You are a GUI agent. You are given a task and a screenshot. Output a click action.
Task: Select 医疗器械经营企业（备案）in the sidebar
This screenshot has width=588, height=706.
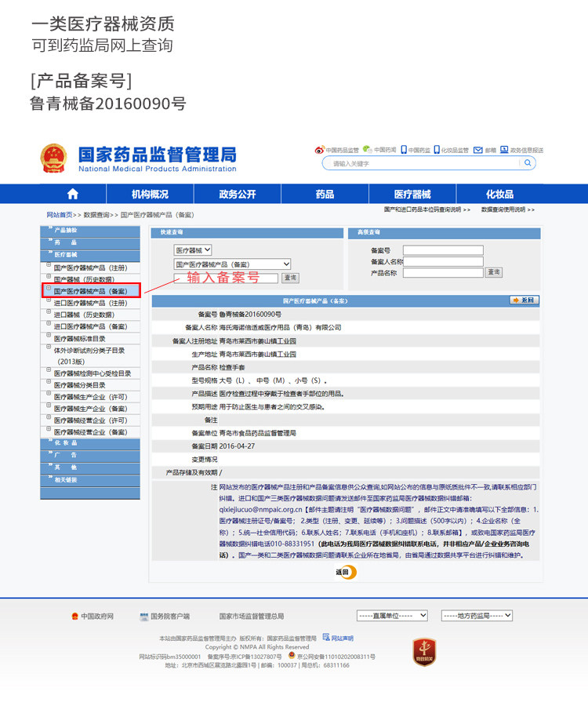[90, 431]
